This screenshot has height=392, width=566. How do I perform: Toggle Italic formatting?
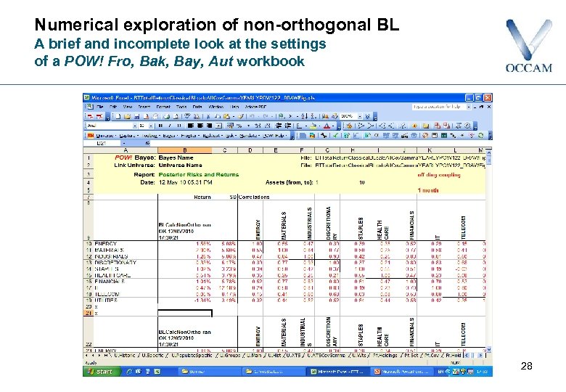[x=170, y=126]
